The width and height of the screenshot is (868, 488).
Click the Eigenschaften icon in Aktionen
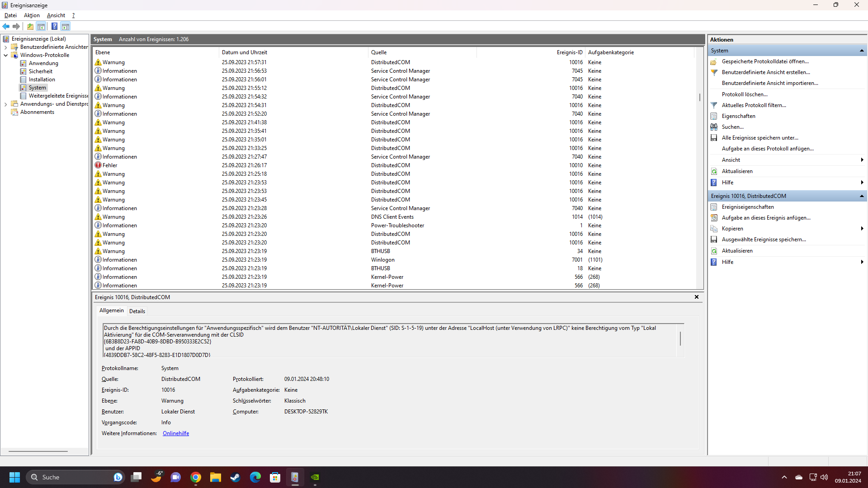tap(714, 116)
